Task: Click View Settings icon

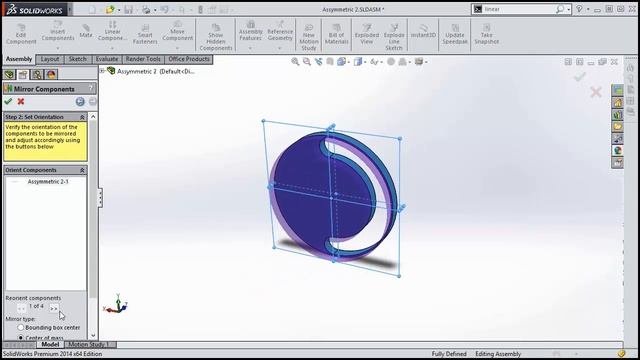Action: (x=419, y=62)
